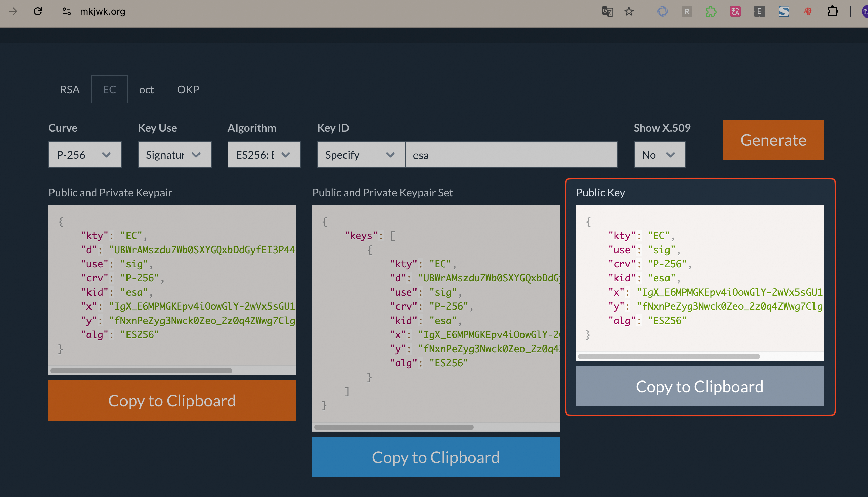Click the Google Translate icon in address bar
Image resolution: width=868 pixels, height=497 pixels.
pyautogui.click(x=607, y=11)
